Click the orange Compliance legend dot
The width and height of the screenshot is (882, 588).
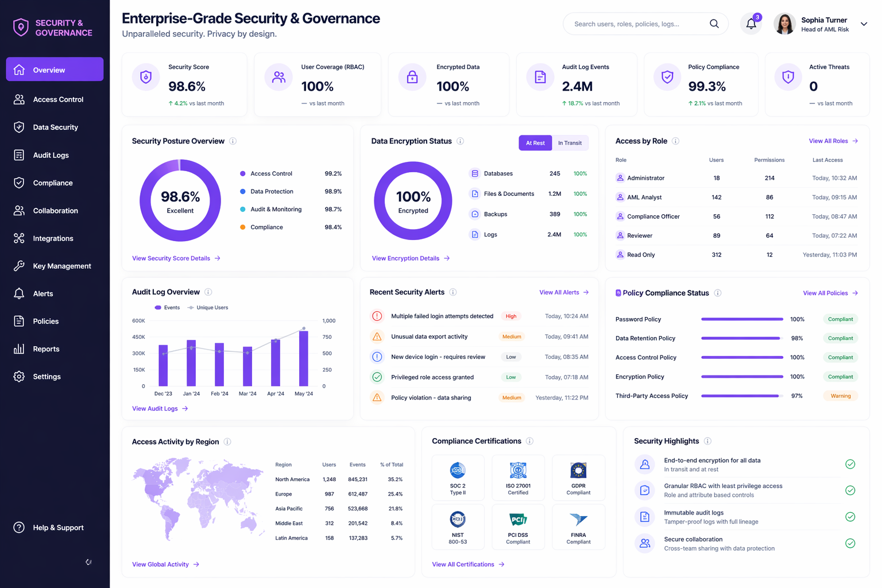pos(243,227)
